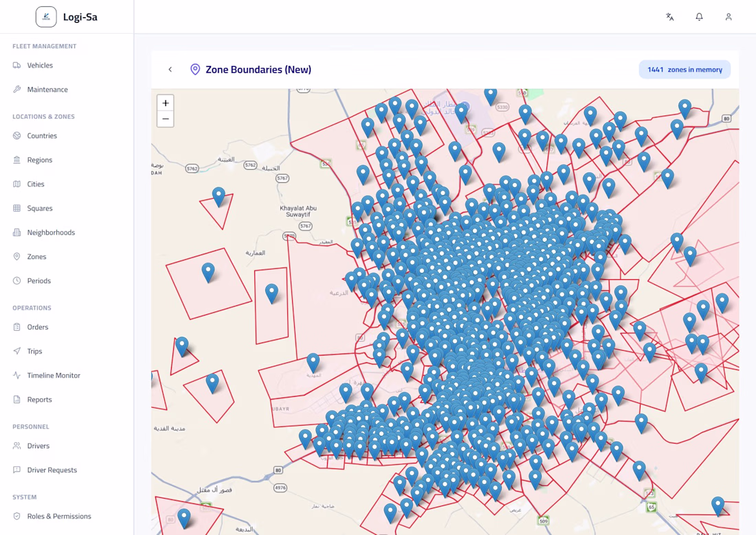Select the marker in the isolated triangular zone
The width and height of the screenshot is (756, 535).
click(x=219, y=197)
